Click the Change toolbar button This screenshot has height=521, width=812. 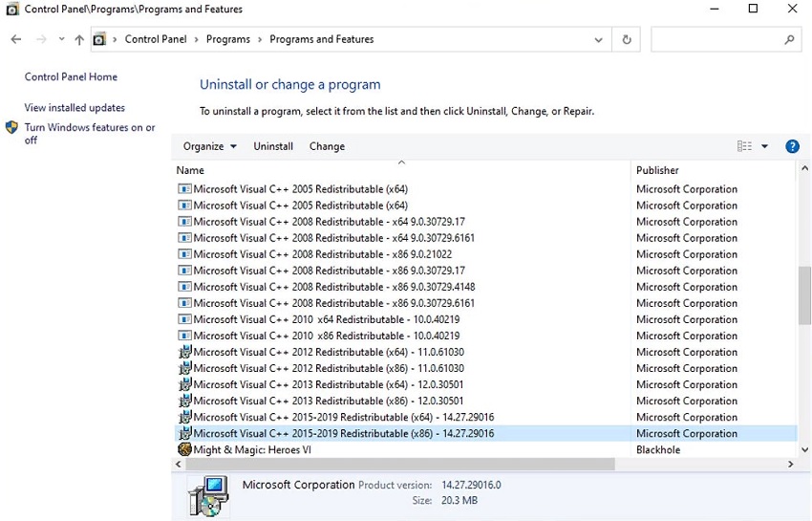(x=327, y=146)
